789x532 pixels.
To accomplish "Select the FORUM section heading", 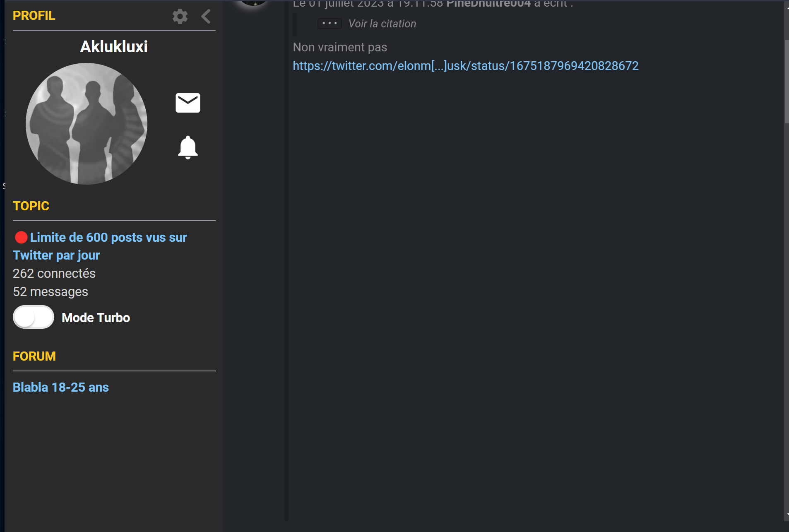I will [34, 356].
